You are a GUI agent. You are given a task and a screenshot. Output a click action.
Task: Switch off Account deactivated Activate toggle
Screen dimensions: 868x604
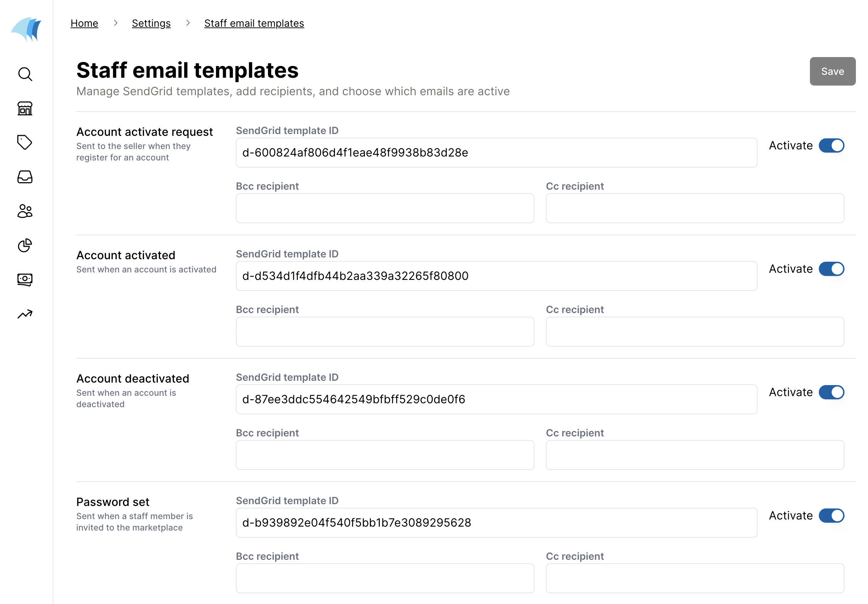pyautogui.click(x=831, y=392)
